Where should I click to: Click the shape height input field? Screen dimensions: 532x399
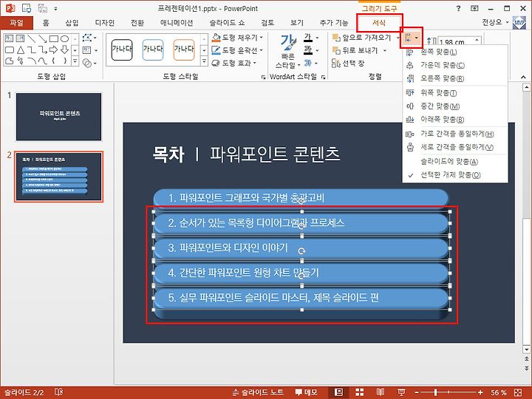pos(457,41)
